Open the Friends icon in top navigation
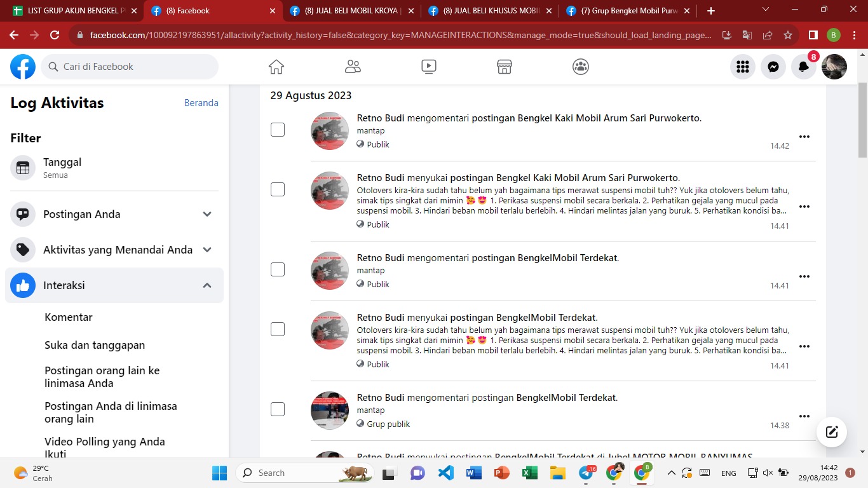868x488 pixels. coord(353,67)
